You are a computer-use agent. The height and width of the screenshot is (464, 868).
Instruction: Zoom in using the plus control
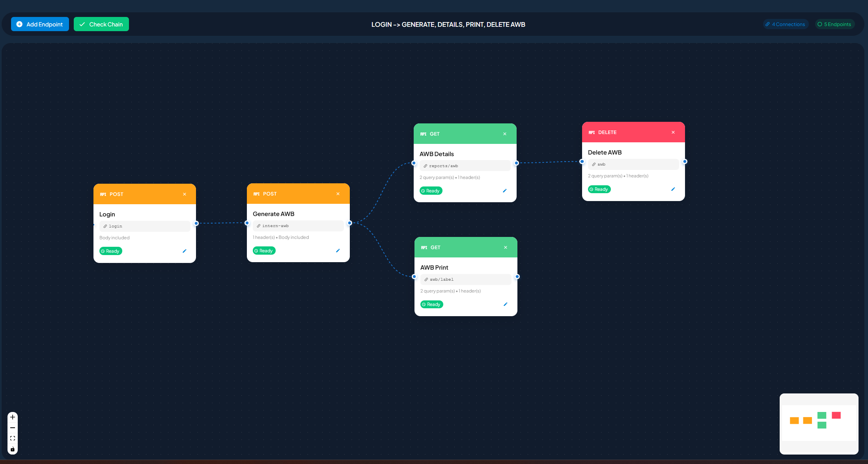tap(13, 417)
